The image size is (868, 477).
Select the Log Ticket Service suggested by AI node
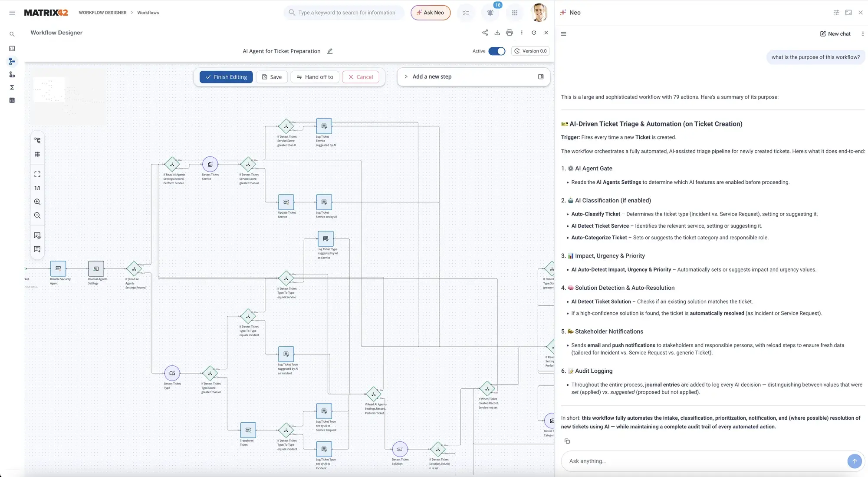[x=324, y=126]
